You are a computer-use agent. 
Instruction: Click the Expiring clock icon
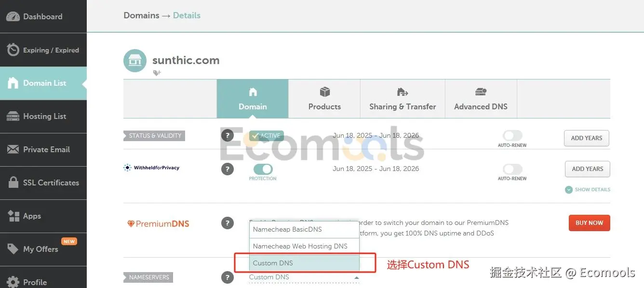13,50
